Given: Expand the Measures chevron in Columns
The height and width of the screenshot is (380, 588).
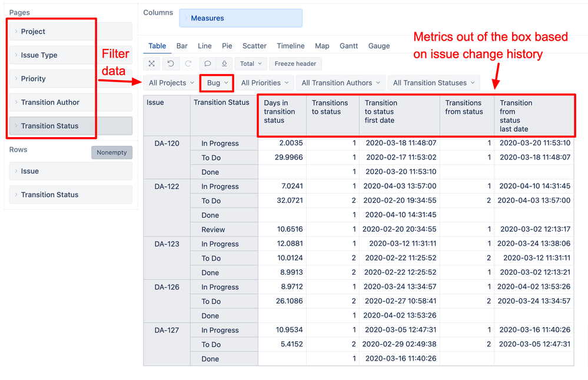Looking at the screenshot, I should point(186,18).
